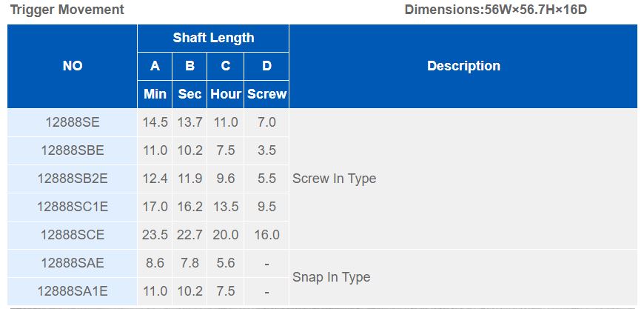Click the Trigger Movement title
The image size is (644, 309).
pos(67,10)
